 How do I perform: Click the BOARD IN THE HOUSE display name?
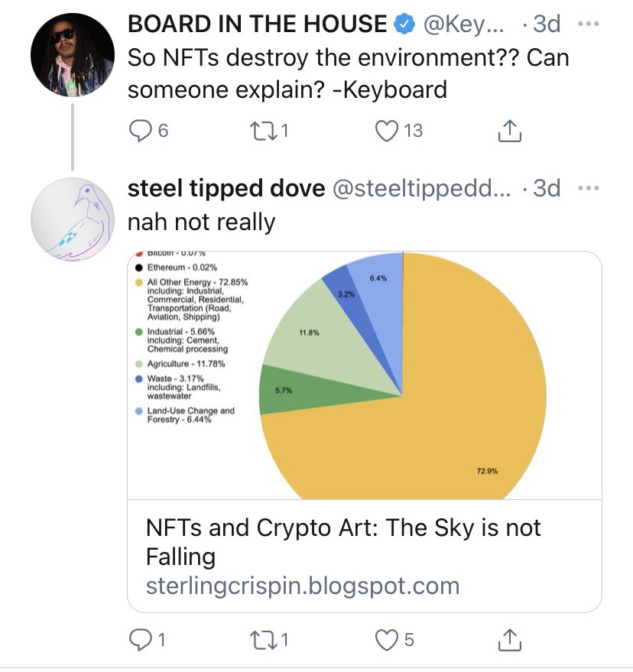257,24
